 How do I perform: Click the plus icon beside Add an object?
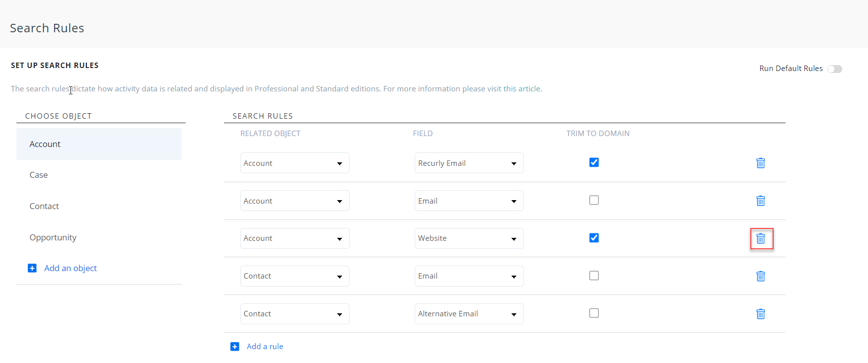tap(32, 268)
